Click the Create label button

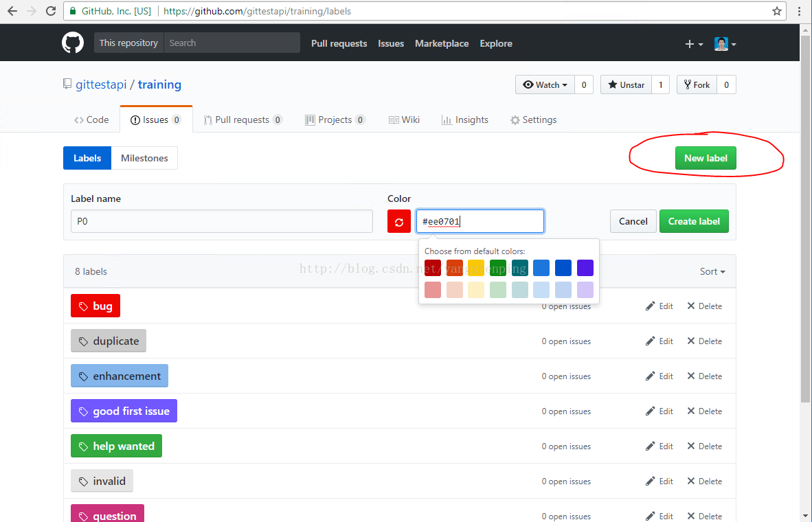[694, 221]
